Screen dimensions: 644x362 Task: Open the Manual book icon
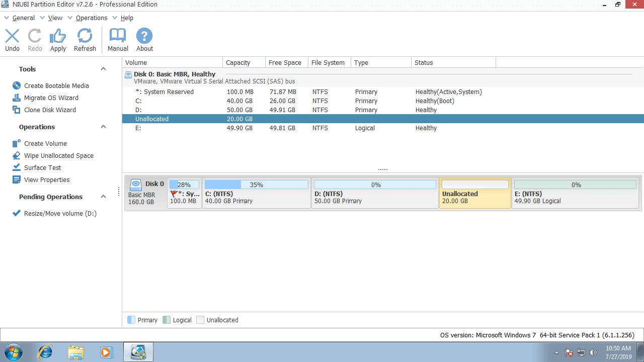click(x=118, y=37)
